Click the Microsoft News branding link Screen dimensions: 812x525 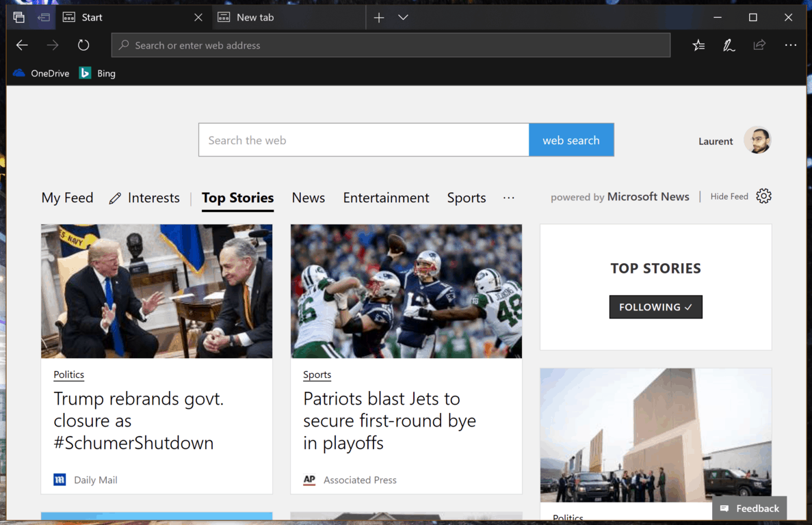click(648, 197)
